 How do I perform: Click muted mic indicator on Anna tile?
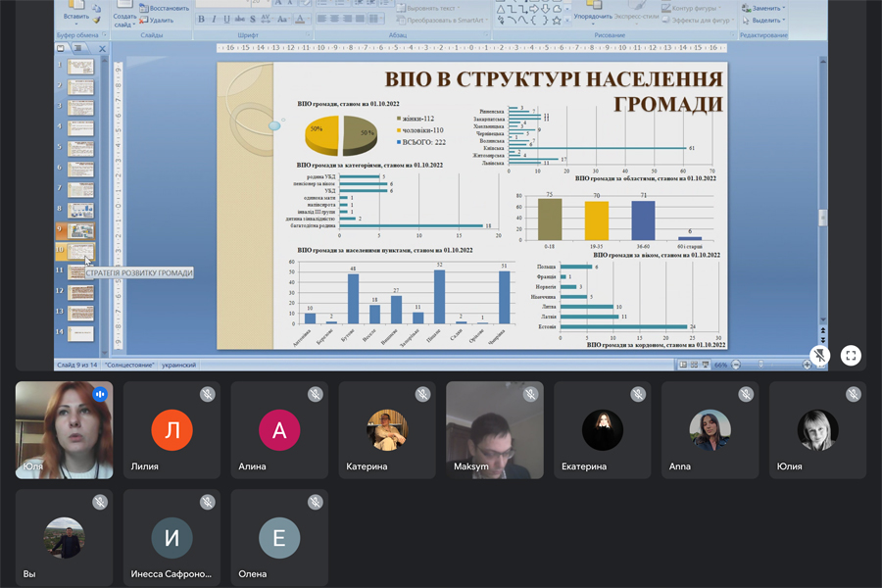coord(746,394)
